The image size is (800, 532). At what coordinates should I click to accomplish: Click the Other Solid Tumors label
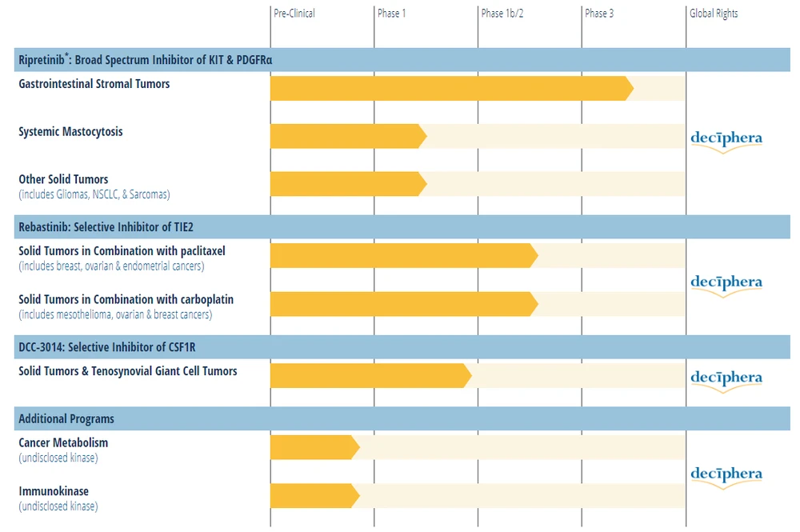click(63, 180)
